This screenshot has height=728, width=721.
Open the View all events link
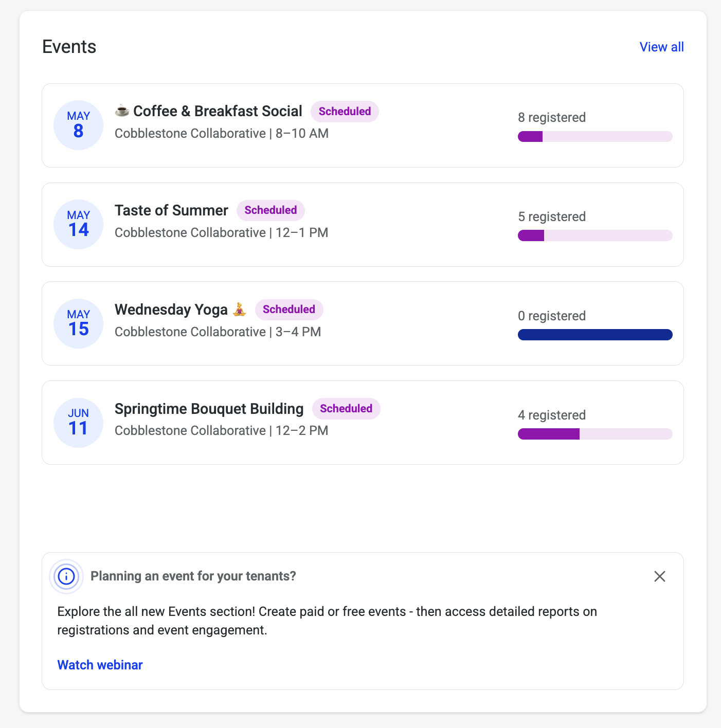[x=661, y=47]
